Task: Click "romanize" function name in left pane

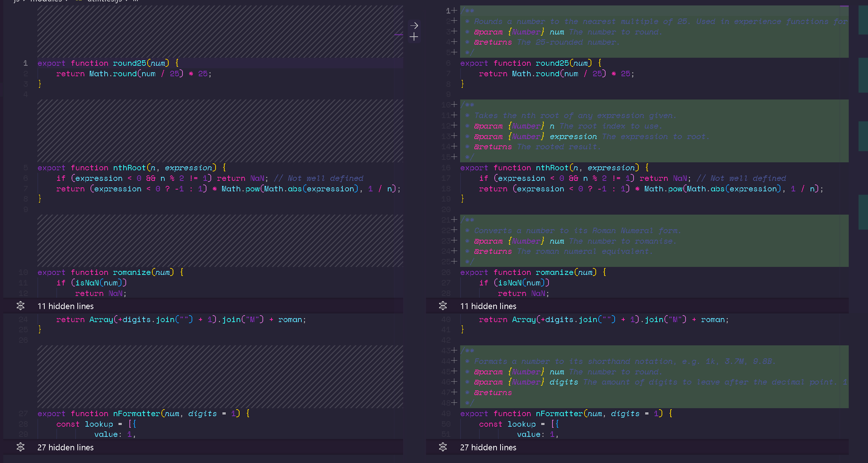Action: [132, 272]
